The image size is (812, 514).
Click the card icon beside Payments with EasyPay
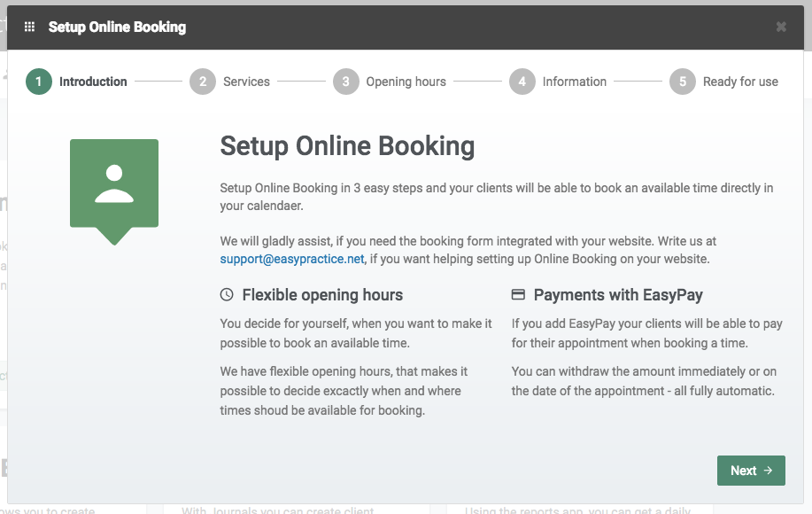tap(517, 293)
